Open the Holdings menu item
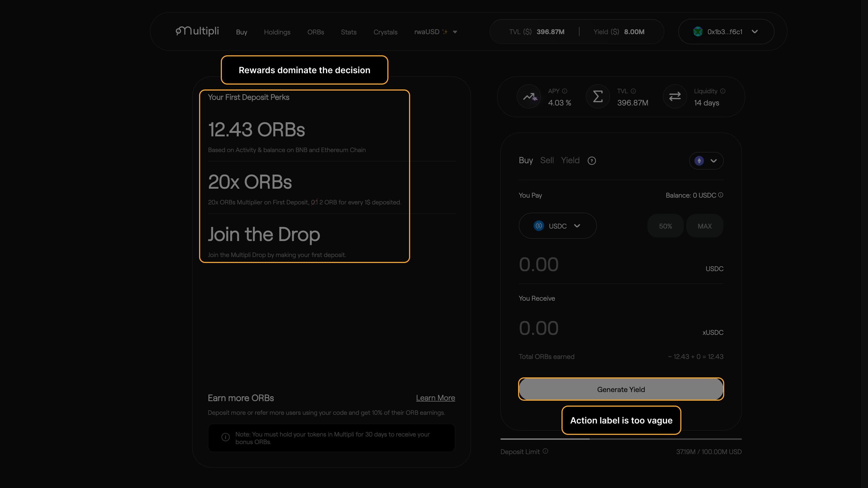 (277, 32)
